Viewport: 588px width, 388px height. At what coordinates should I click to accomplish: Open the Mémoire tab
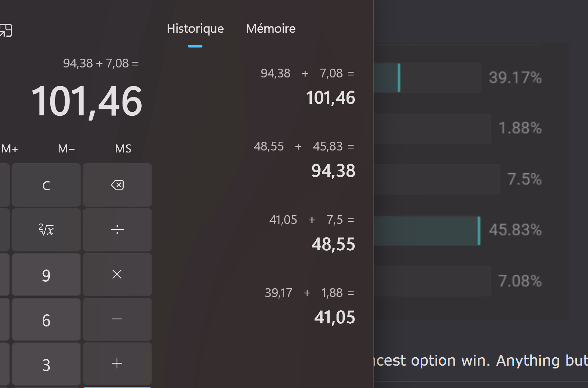tap(271, 29)
